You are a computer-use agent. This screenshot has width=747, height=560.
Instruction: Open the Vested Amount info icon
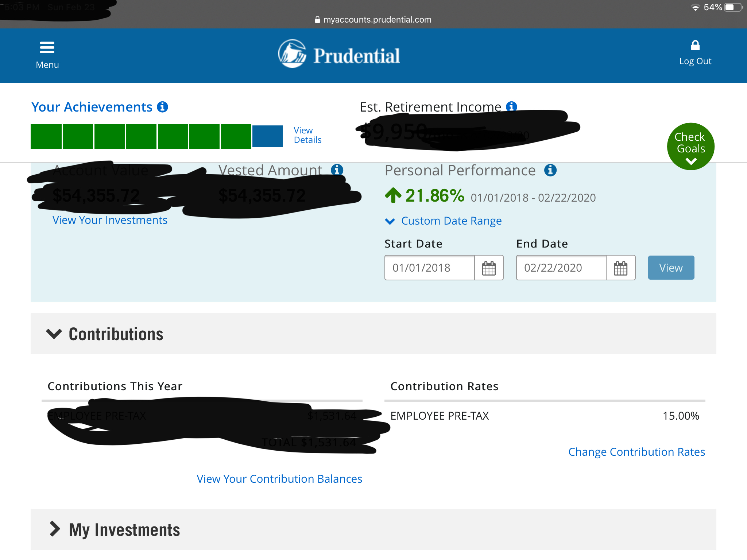[337, 170]
